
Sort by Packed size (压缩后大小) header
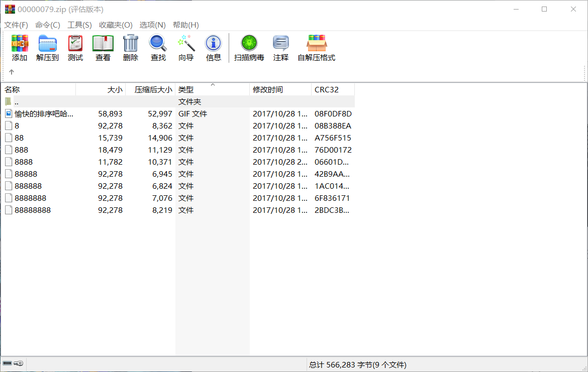150,89
